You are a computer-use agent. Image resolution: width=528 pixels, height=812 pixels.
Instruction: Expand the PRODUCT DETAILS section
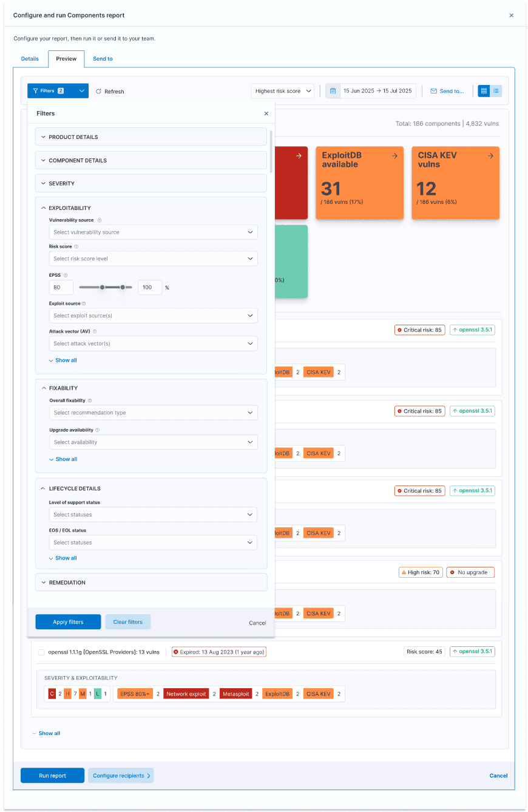click(151, 137)
